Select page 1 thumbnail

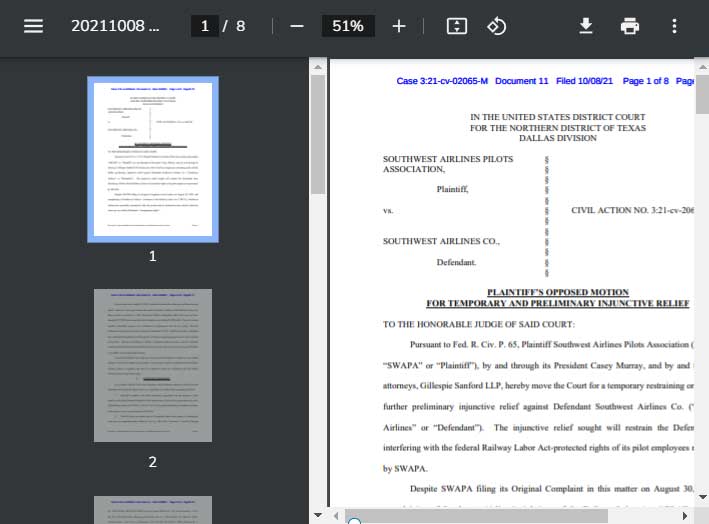click(153, 159)
